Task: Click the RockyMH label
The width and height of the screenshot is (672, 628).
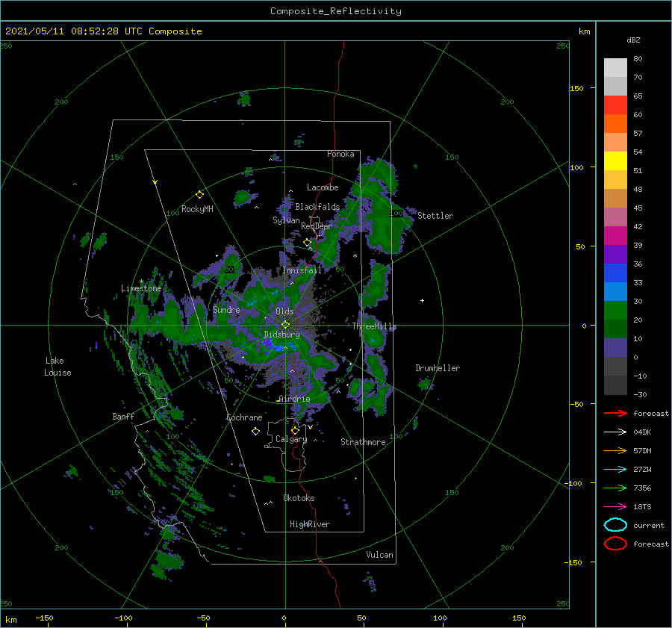Action: point(197,209)
